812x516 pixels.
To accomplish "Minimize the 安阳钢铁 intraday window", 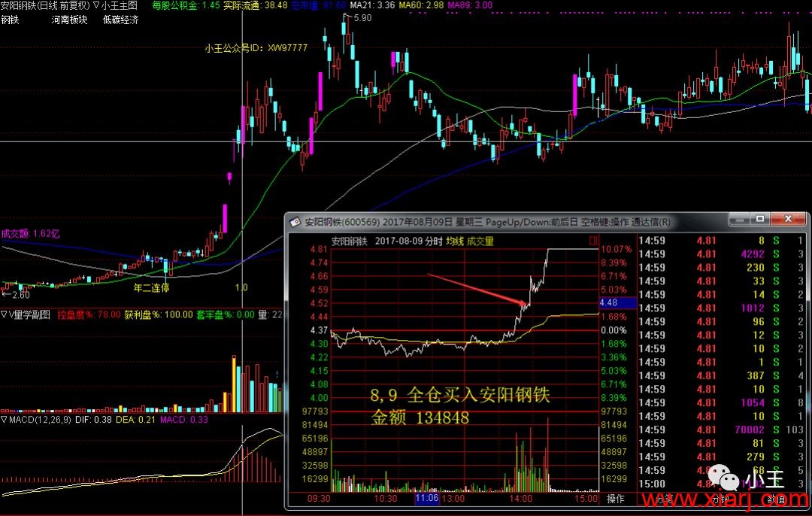I will tap(740, 219).
